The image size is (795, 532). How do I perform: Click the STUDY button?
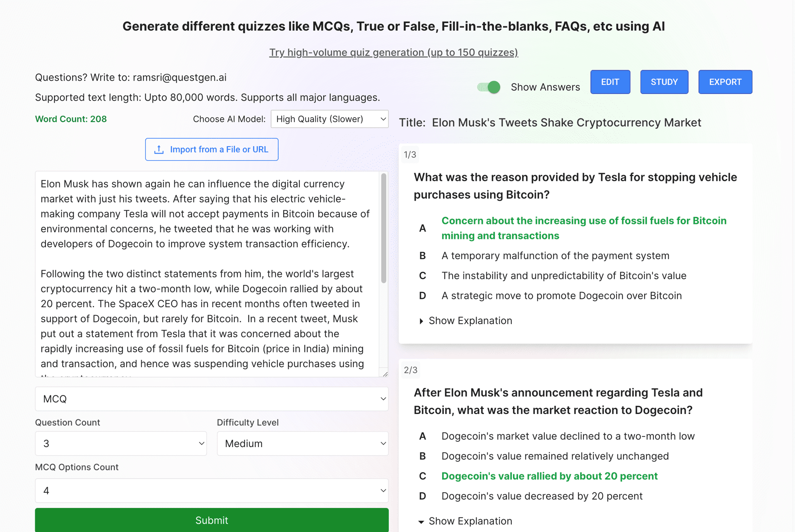(x=664, y=82)
